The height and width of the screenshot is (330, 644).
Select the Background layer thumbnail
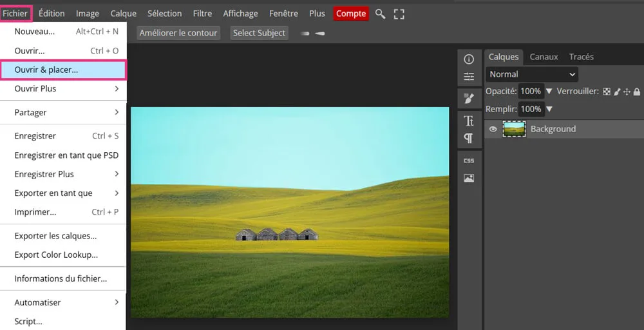click(514, 129)
